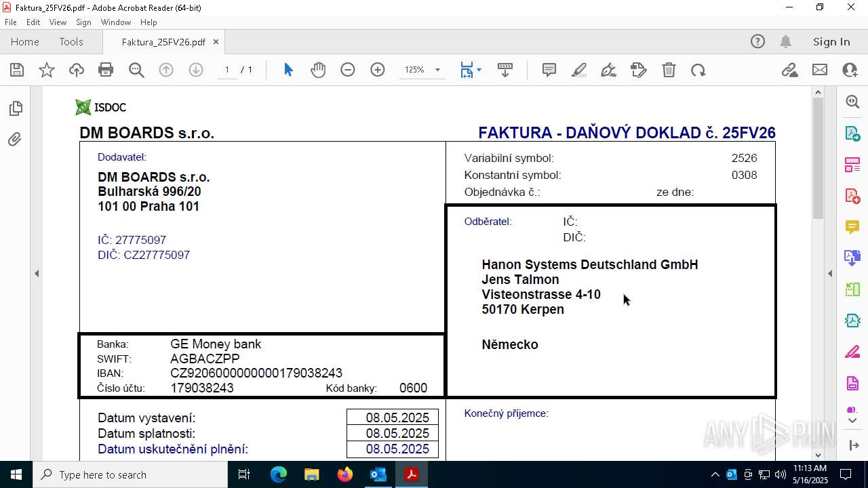This screenshot has height=488, width=868.
Task: Open Microsoft Edge from taskbar
Action: [x=279, y=474]
